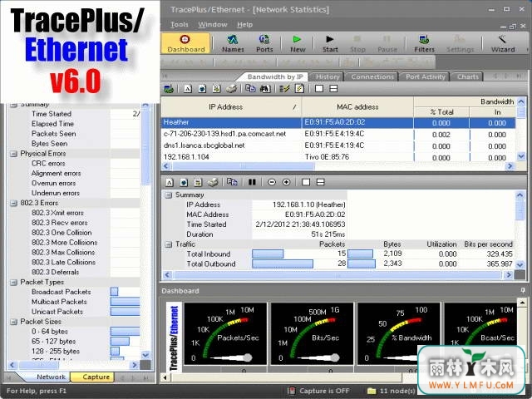
Task: Click the notepad check icon in upper toolbar
Action: click(x=299, y=89)
